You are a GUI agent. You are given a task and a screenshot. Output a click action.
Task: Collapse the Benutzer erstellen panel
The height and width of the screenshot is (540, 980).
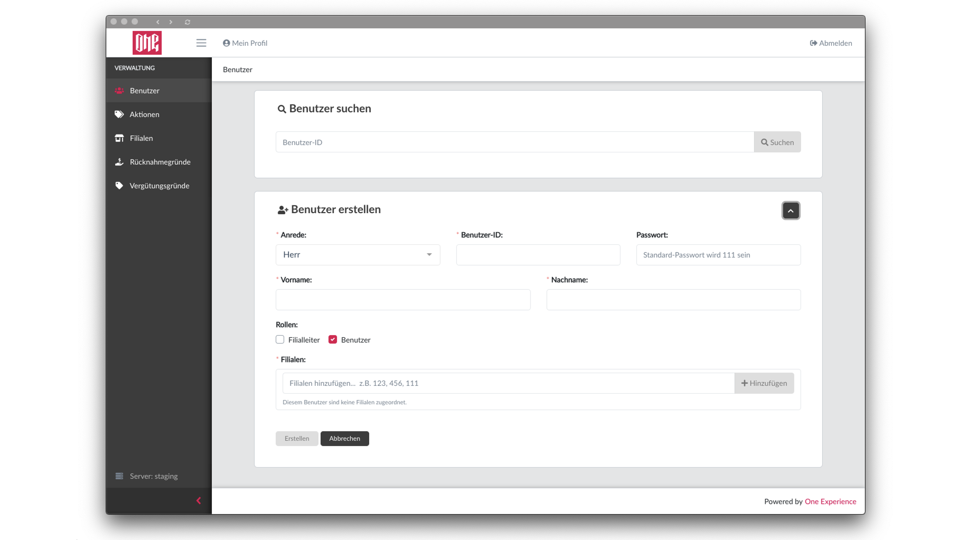coord(791,211)
